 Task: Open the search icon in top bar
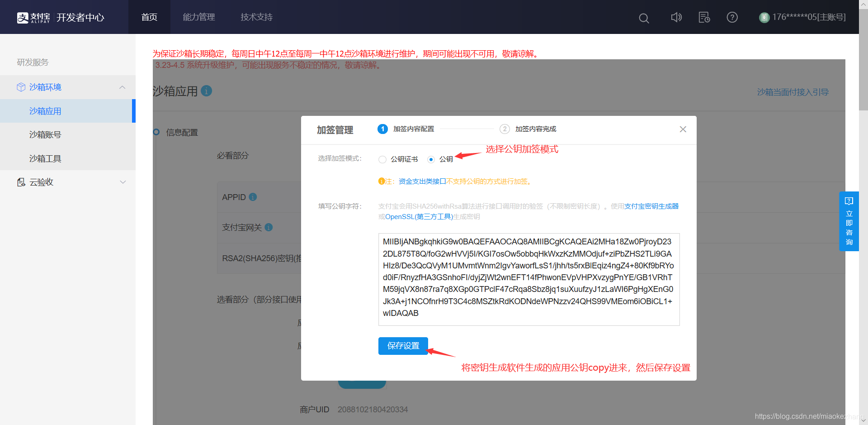tap(644, 18)
